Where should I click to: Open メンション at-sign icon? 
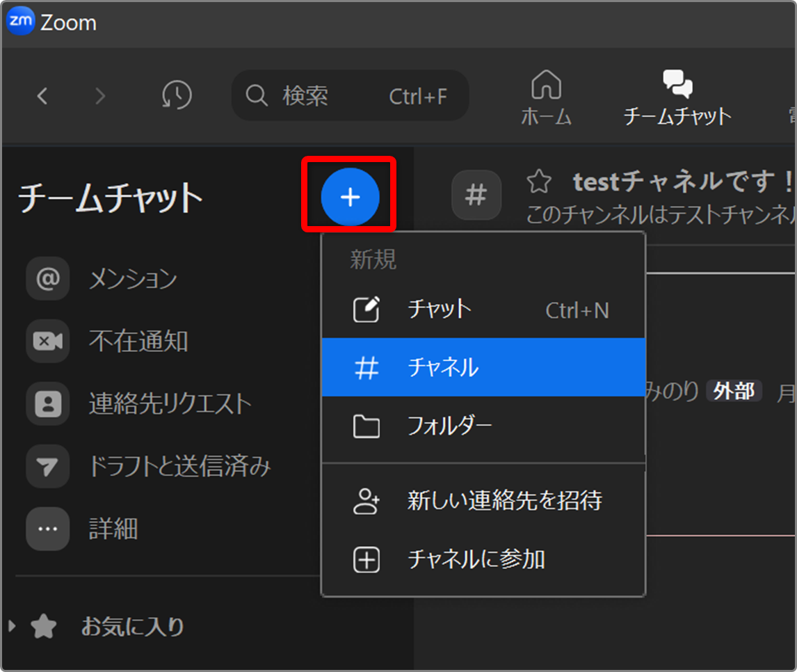[x=48, y=278]
